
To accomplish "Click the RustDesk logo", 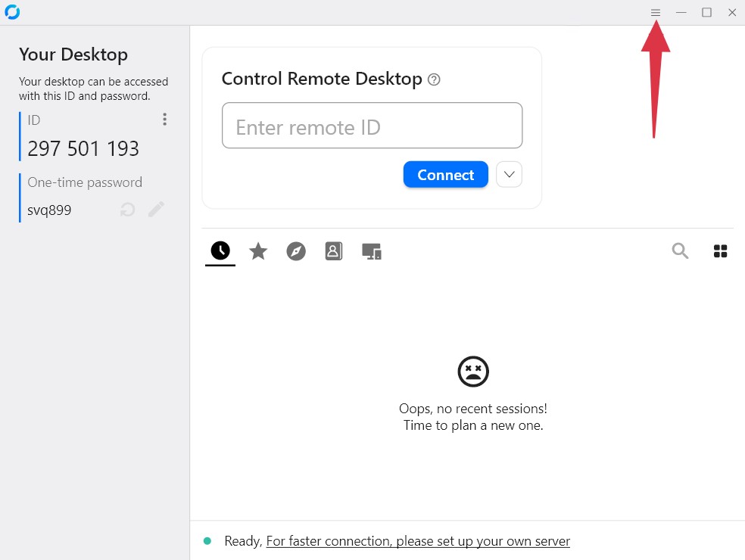I will click(x=12, y=11).
